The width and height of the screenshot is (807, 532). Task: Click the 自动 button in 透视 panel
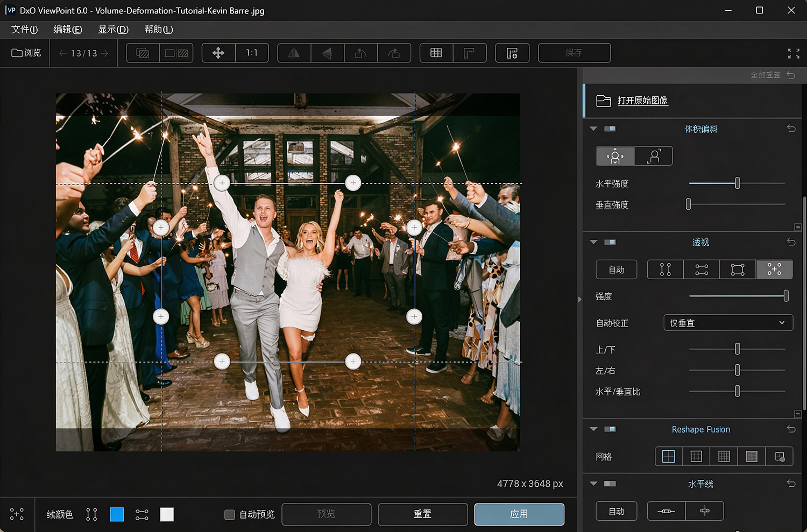(x=617, y=269)
